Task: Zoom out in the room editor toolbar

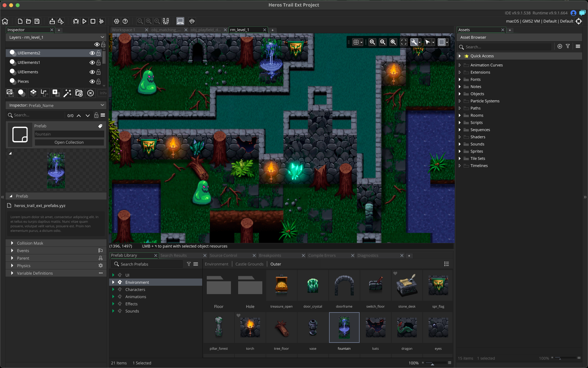Action: tap(372, 42)
